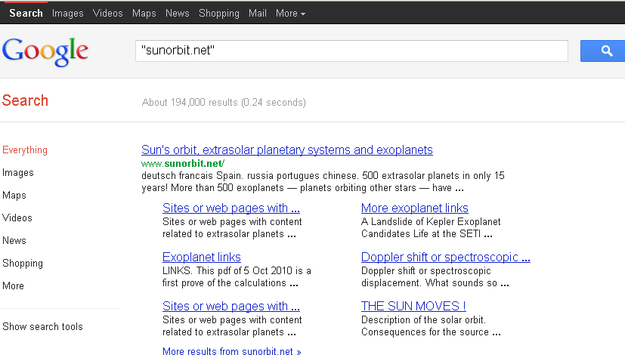
Task: Open the first 'Sites or web pages with ...' sitelink
Action: (x=231, y=208)
